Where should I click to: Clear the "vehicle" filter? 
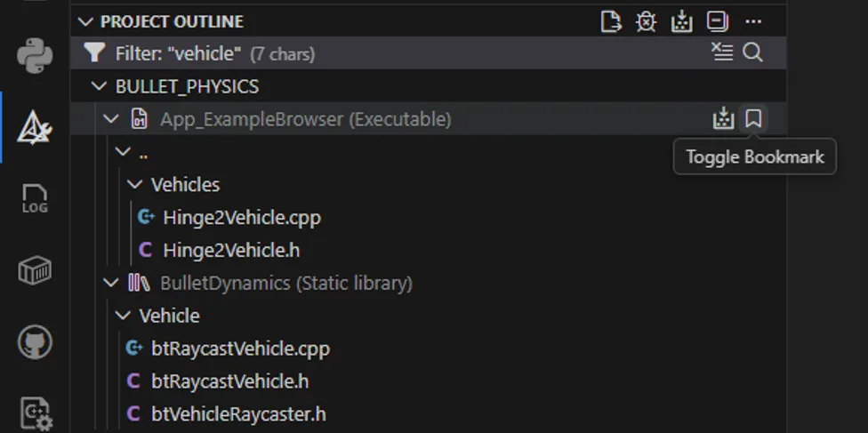point(722,52)
